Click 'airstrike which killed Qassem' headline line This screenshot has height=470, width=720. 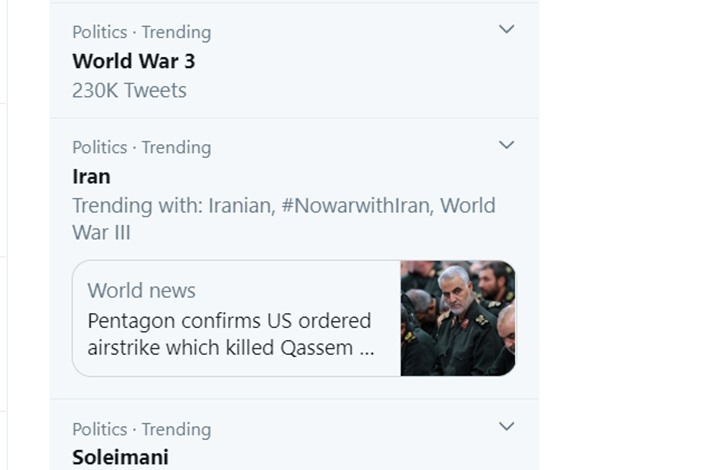coord(220,348)
